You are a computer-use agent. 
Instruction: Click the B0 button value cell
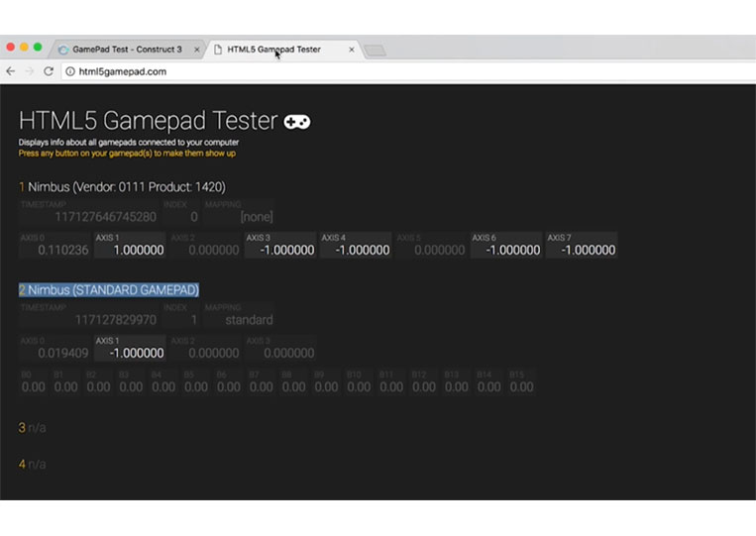tap(33, 382)
